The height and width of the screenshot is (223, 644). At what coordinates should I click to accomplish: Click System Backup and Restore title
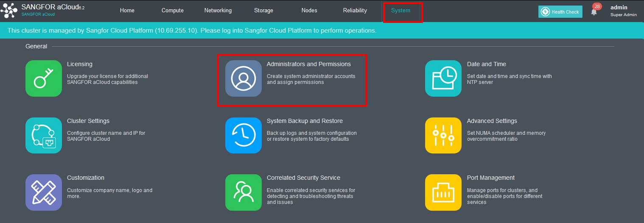point(305,121)
